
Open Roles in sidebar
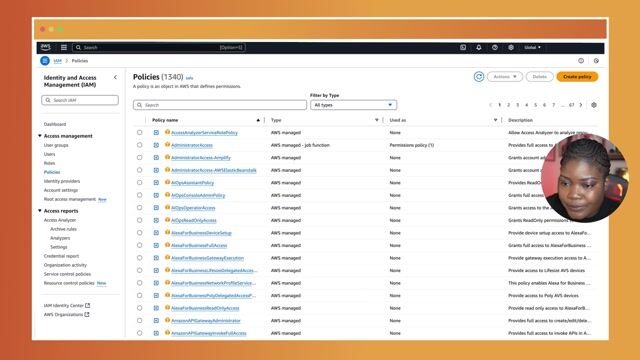49,163
